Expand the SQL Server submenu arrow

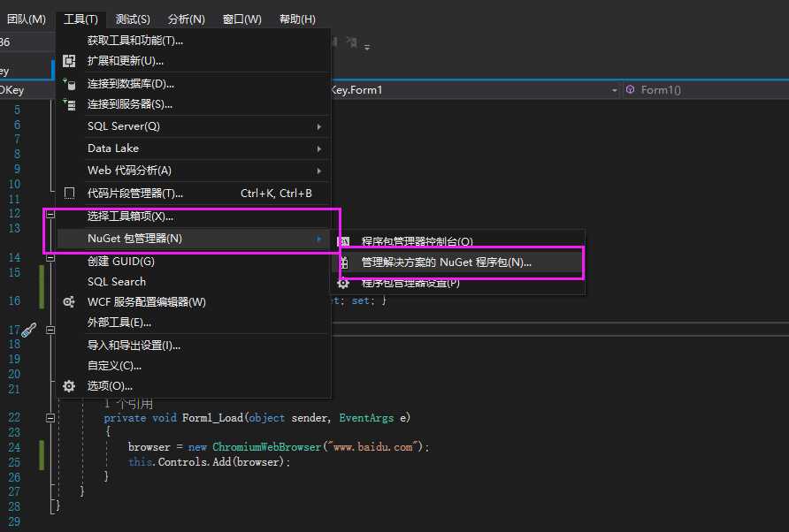coord(319,126)
